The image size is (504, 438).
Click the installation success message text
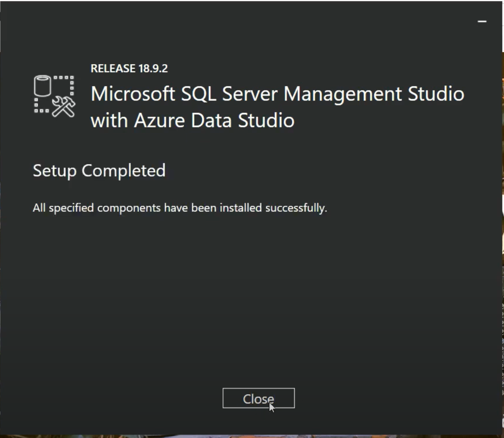pos(180,208)
